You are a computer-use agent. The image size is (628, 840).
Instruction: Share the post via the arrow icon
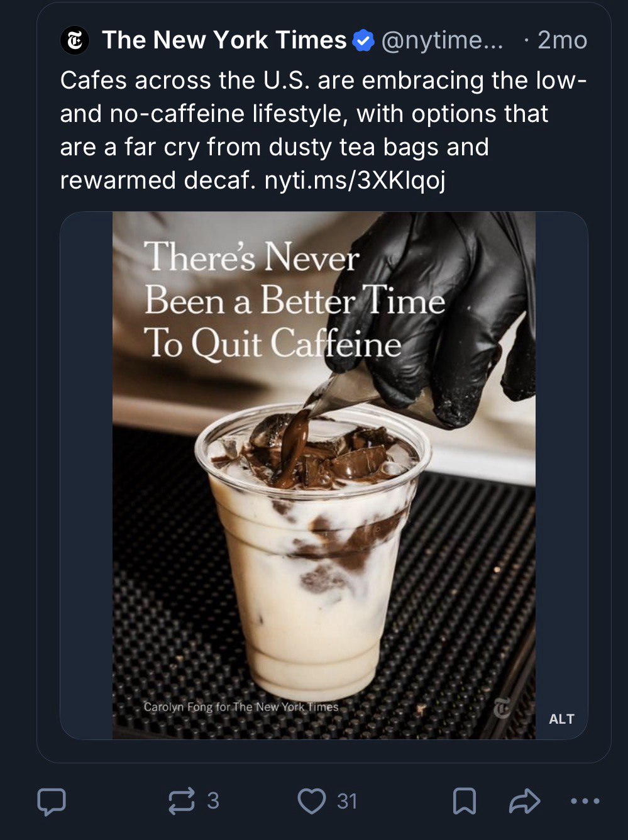click(524, 802)
